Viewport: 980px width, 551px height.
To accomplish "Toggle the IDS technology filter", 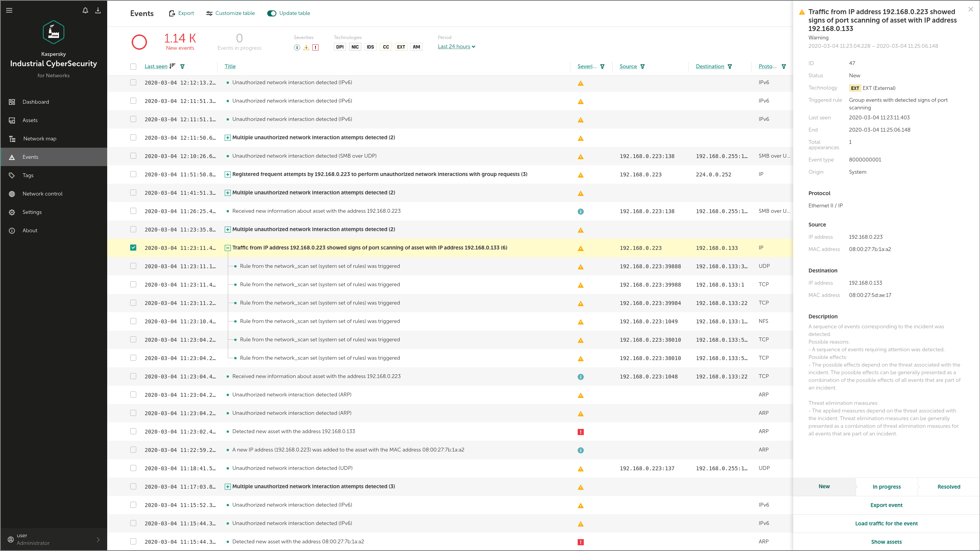I will pyautogui.click(x=370, y=47).
